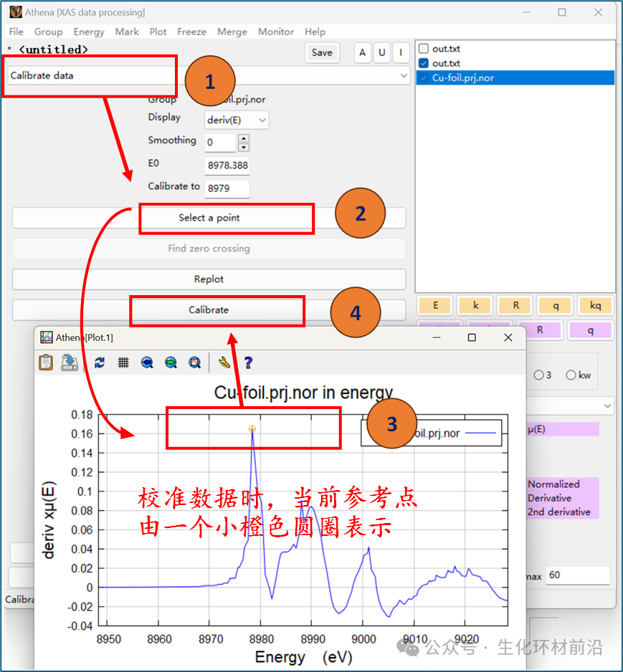Select the k-weight 3 radio button
This screenshot has height=672, width=623.
pos(538,375)
